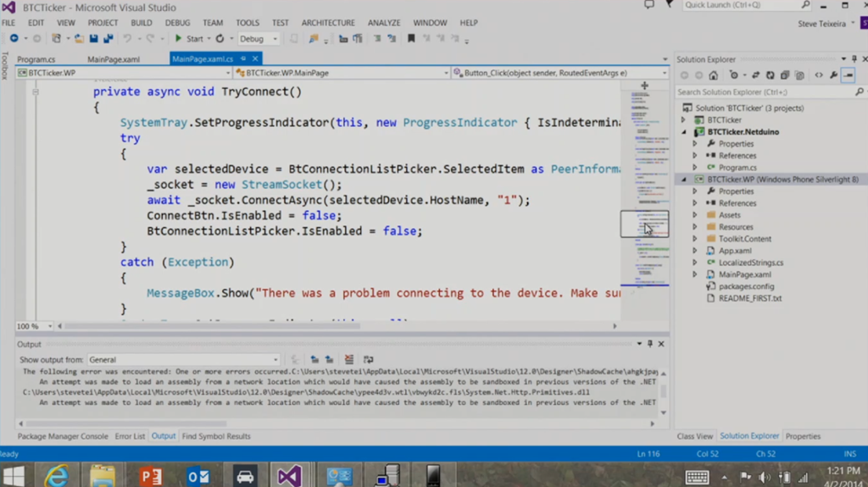The height and width of the screenshot is (487, 868).
Task: Open the ARCHITECTURE menu
Action: (x=328, y=23)
